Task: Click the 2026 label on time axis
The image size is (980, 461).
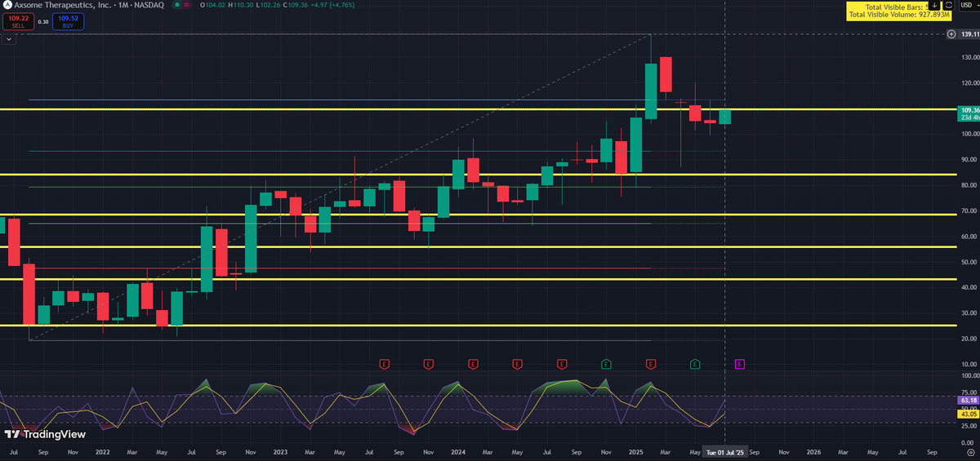Action: (x=813, y=451)
